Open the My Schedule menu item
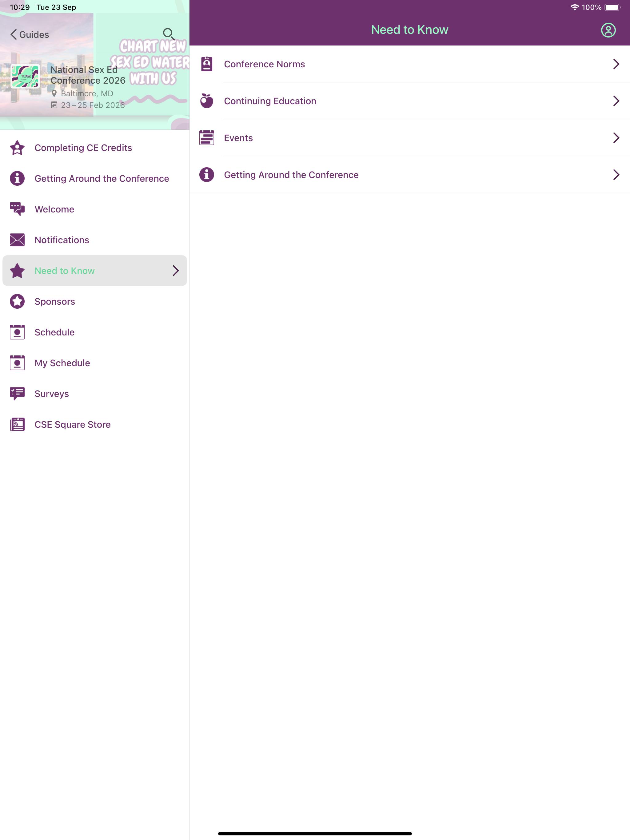Screen dimensions: 630x840 [95, 363]
